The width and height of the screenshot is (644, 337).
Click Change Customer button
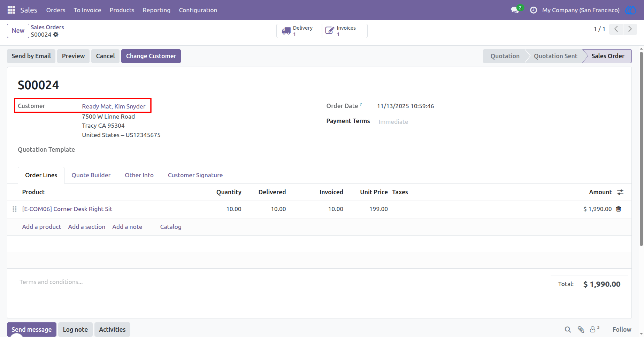pyautogui.click(x=151, y=56)
